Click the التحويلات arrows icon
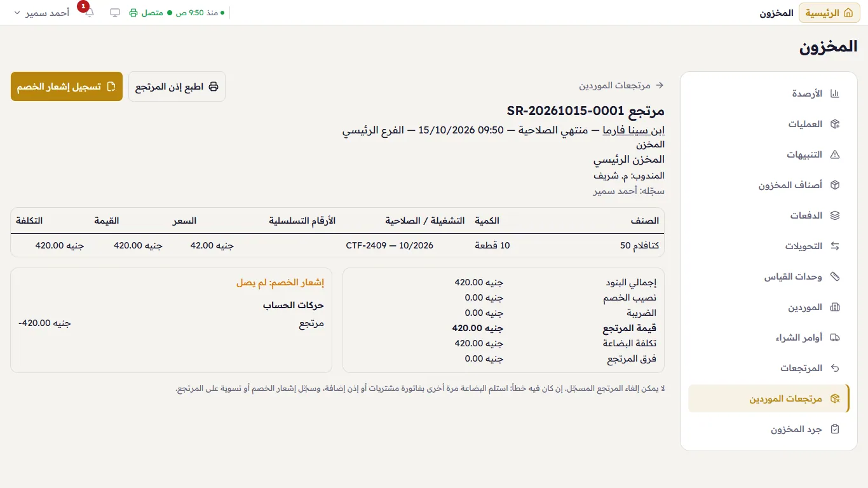The height and width of the screenshot is (488, 868). pyautogui.click(x=835, y=246)
